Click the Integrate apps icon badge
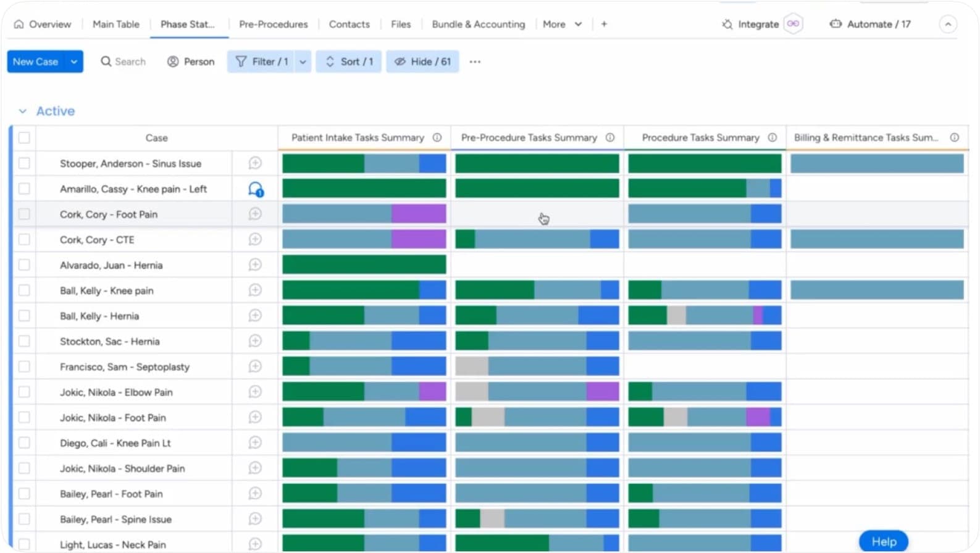Viewport: 980px width, 553px height. 794,24
